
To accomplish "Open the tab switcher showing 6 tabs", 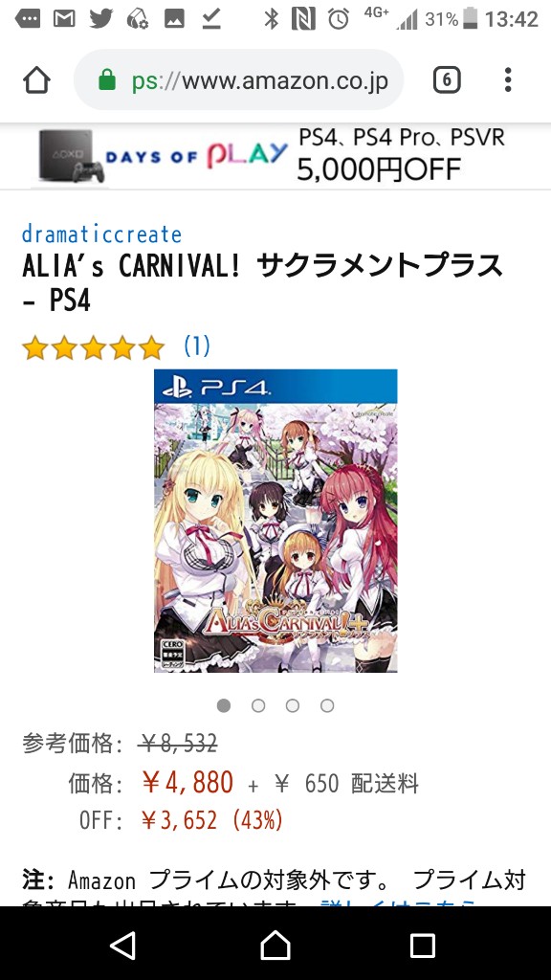I will 447,80.
